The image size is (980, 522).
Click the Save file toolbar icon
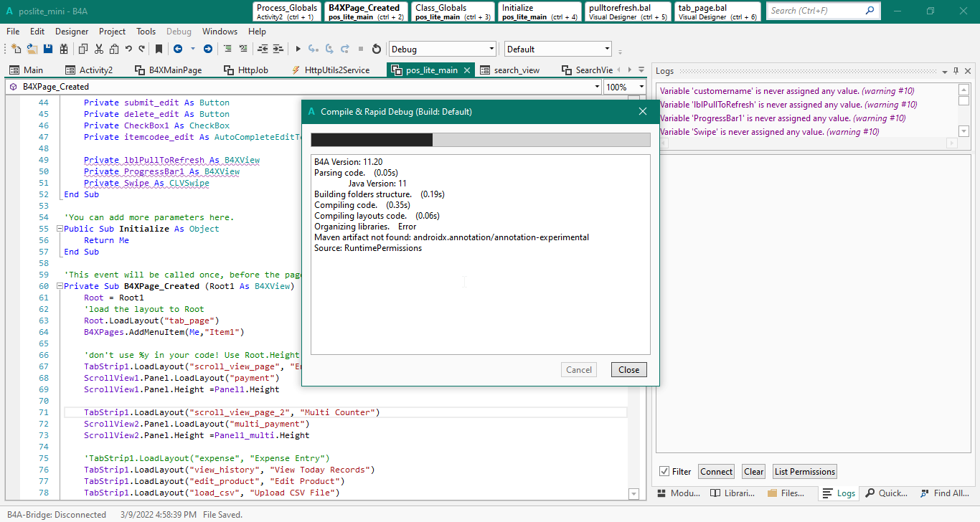48,49
